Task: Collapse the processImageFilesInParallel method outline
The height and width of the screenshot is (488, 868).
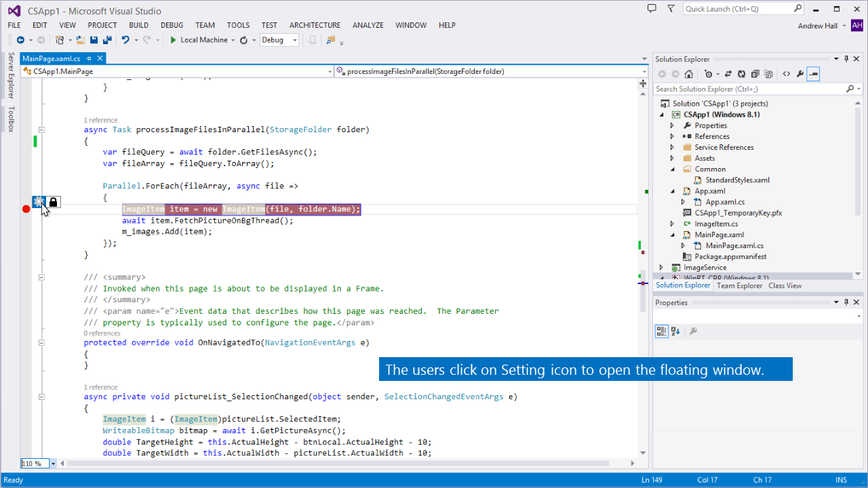Action: coord(41,129)
